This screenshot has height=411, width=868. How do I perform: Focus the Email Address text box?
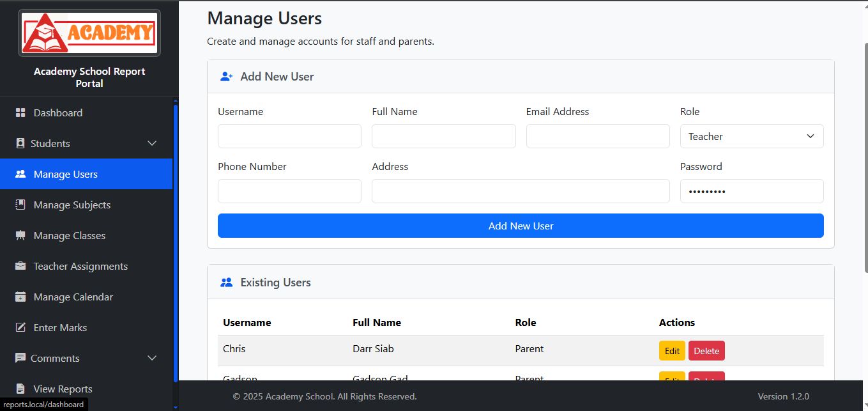coord(597,136)
